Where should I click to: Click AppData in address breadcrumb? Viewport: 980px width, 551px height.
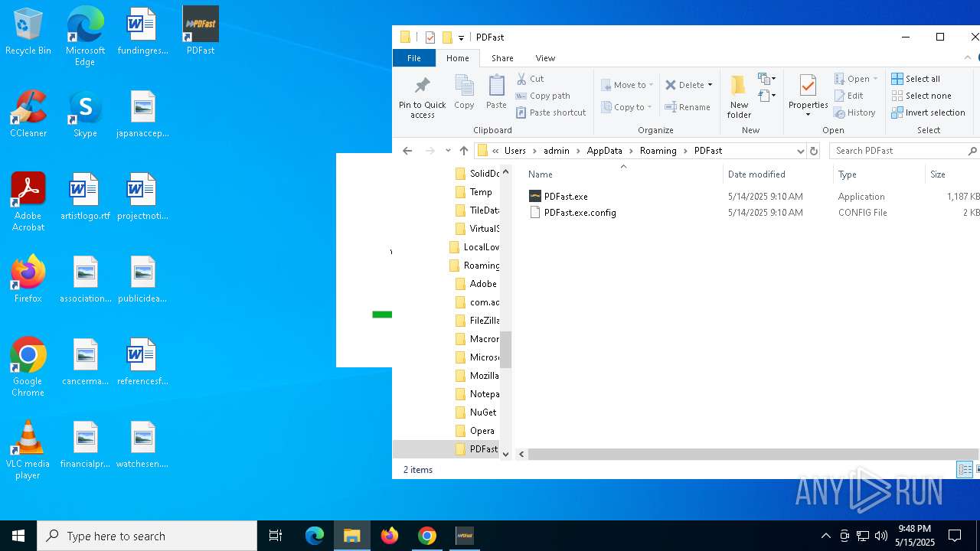point(604,151)
